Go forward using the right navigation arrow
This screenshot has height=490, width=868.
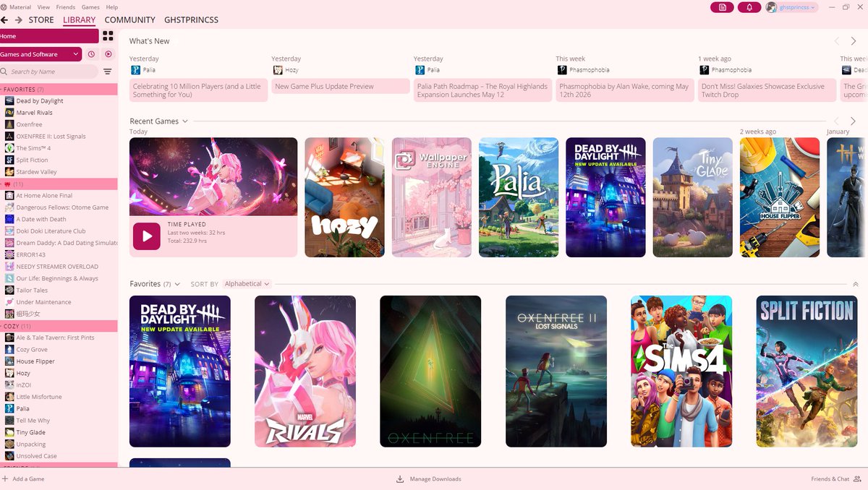(x=19, y=20)
